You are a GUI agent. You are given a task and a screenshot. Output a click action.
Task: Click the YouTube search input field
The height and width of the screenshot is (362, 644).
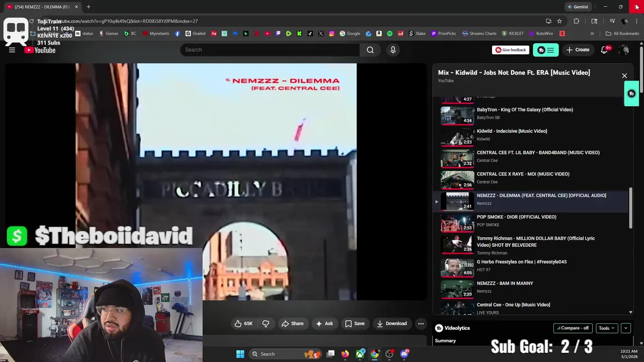point(270,50)
